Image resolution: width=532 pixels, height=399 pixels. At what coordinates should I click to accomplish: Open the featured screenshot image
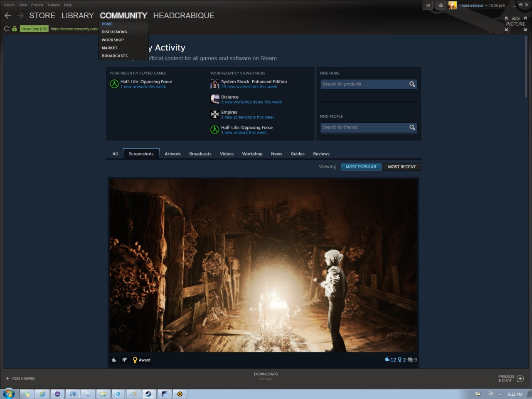(x=264, y=265)
